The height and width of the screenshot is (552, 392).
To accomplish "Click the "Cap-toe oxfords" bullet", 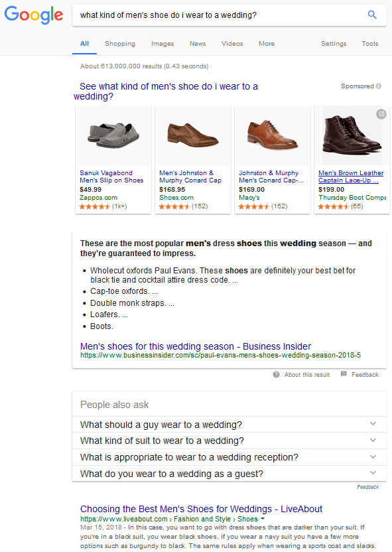I will pyautogui.click(x=124, y=291).
